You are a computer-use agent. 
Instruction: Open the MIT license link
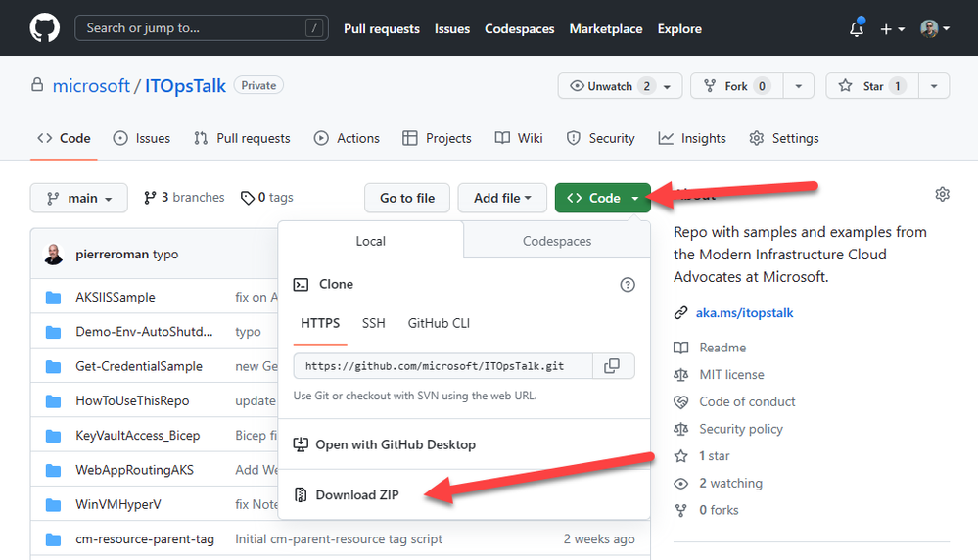[x=731, y=375]
